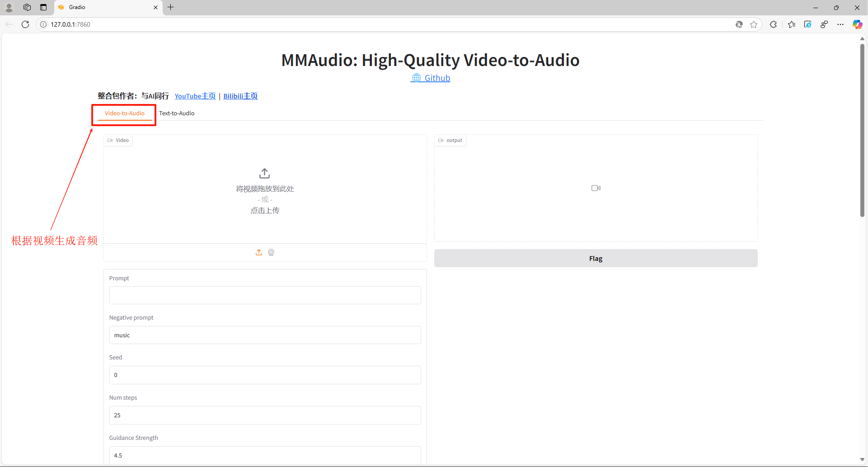
Task: Click the Num steps field showing 25
Action: pos(265,415)
